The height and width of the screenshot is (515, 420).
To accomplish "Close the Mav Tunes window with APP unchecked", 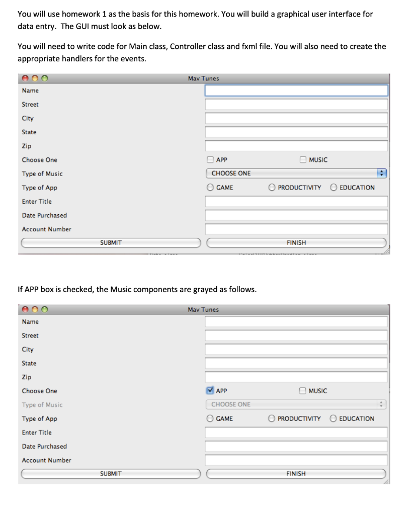I will [25, 78].
